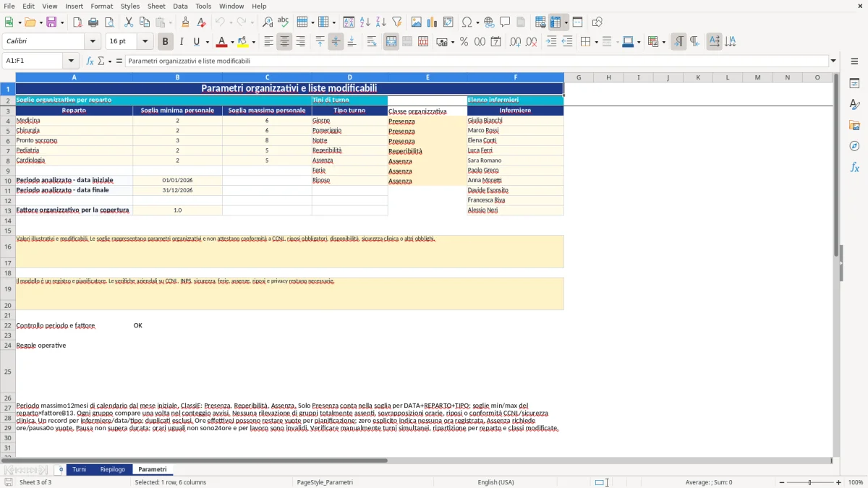Viewport: 868px width, 488px height.
Task: Open Find & Replace
Action: (268, 22)
